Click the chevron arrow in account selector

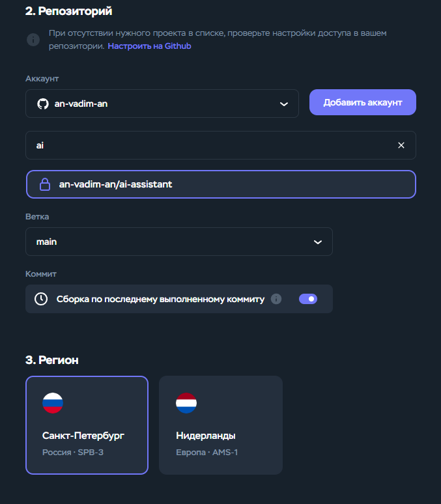[x=284, y=104]
